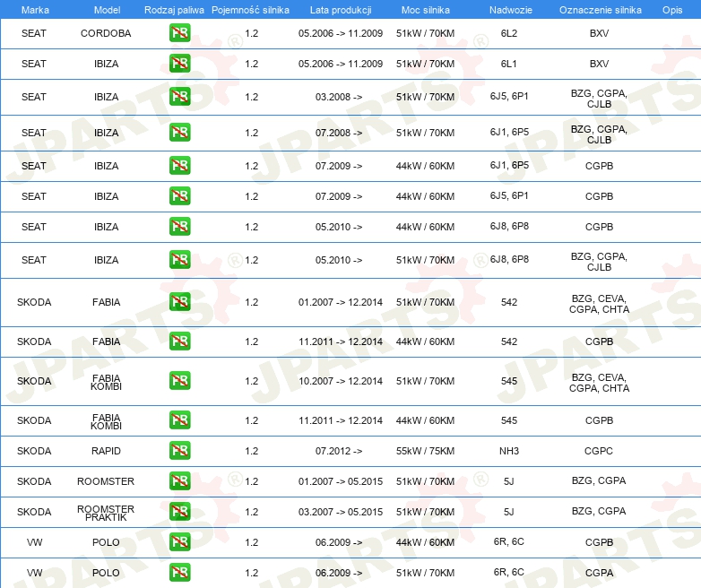Click the fuel icon in the FABIA KOMBI 11.2011 row
Screen dimensions: 701x588
pyautogui.click(x=179, y=419)
